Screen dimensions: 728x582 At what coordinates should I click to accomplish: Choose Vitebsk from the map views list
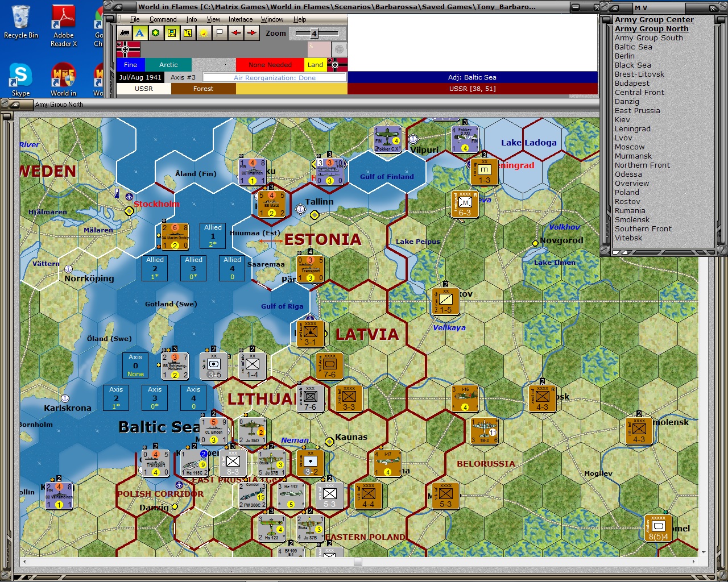(x=628, y=238)
